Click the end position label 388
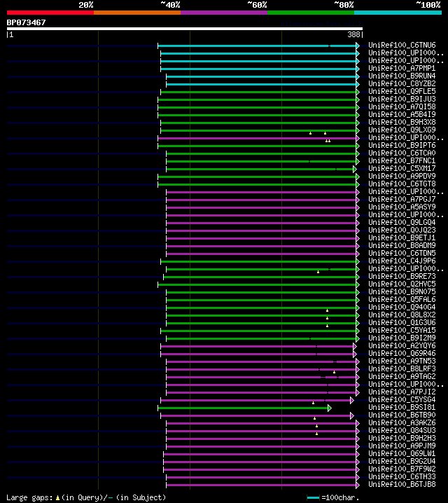The height and width of the screenshot is (503, 448). click(353, 34)
